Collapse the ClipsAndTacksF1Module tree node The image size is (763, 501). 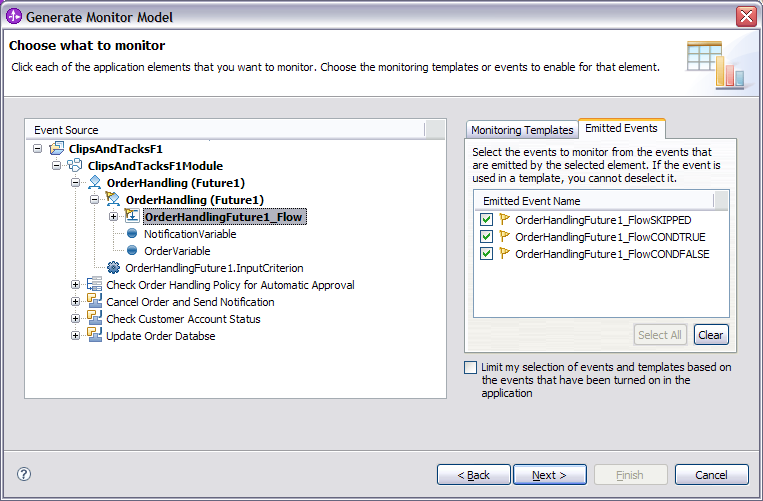(x=56, y=165)
